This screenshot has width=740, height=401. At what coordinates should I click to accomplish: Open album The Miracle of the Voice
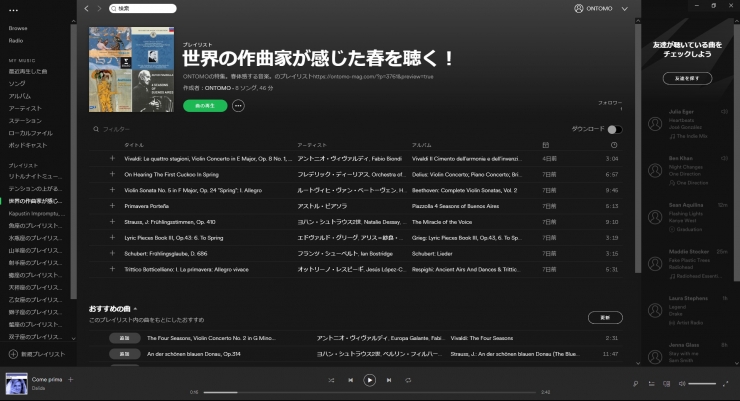(x=442, y=222)
